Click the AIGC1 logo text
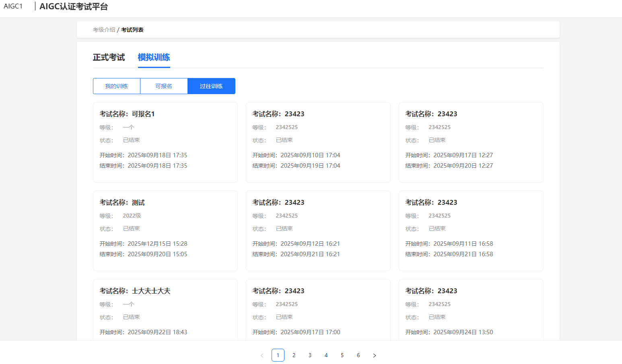This screenshot has height=364, width=622. [x=13, y=6]
